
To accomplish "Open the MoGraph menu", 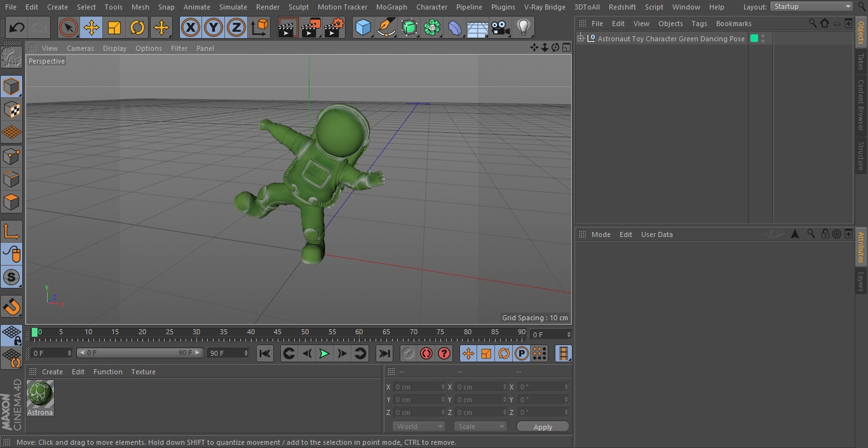I will coord(391,7).
